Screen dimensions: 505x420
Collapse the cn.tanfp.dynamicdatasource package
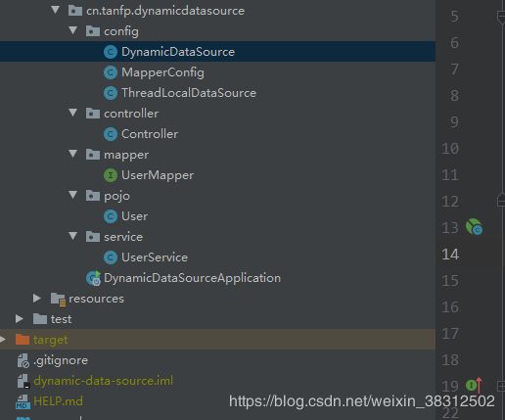pos(56,10)
